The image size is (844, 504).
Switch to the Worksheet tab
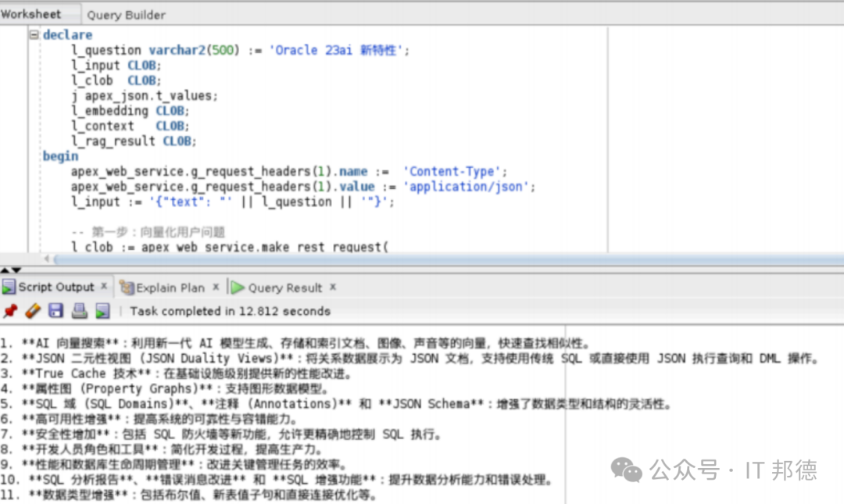tap(31, 14)
